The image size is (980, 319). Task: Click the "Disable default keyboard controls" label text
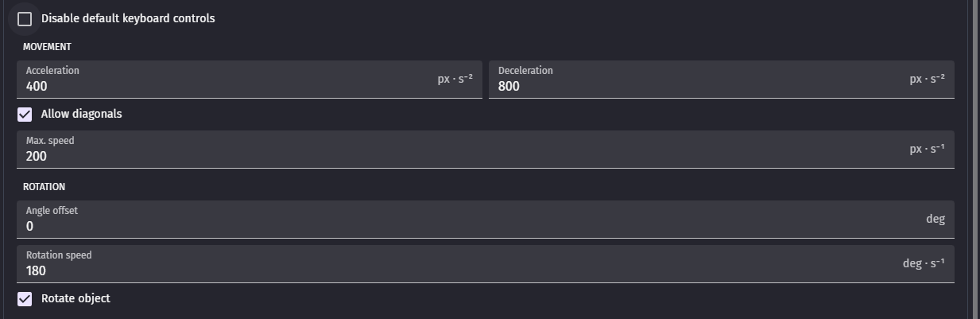pos(128,18)
